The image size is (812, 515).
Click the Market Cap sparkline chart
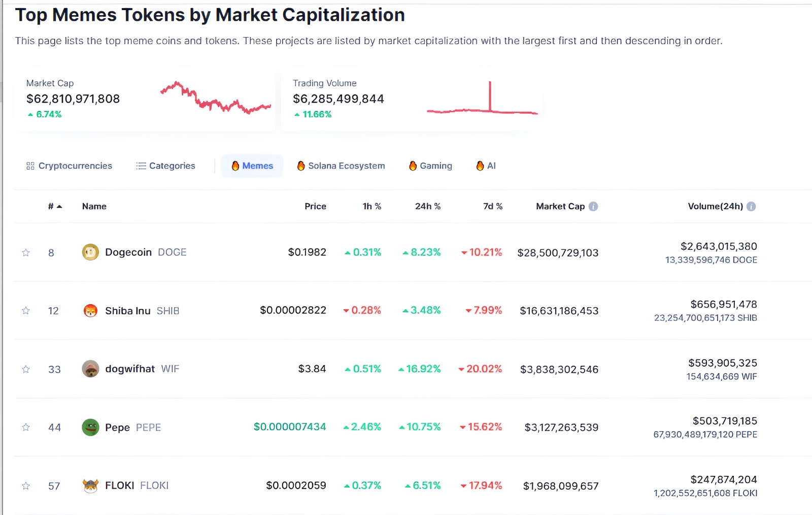pyautogui.click(x=216, y=98)
